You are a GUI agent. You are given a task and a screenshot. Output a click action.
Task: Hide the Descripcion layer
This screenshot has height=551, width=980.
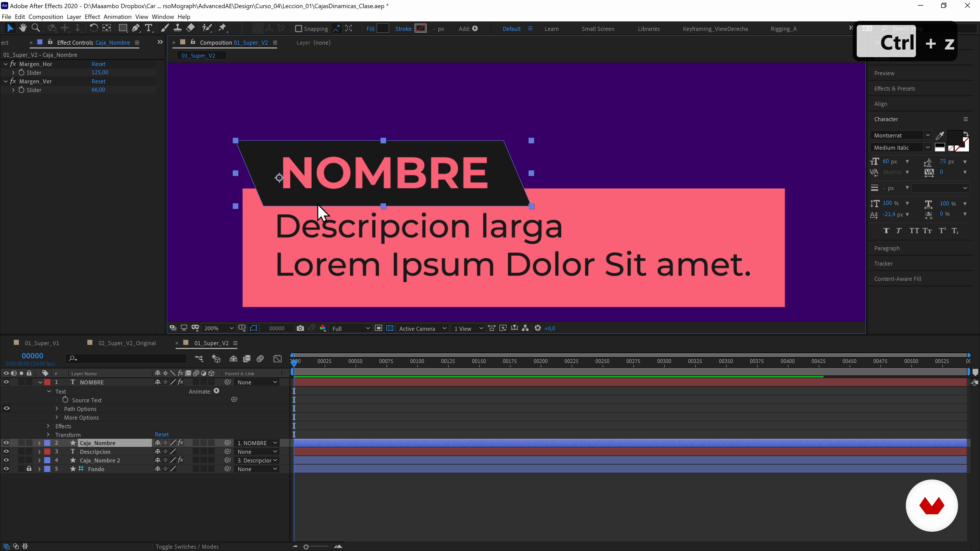coord(6,451)
